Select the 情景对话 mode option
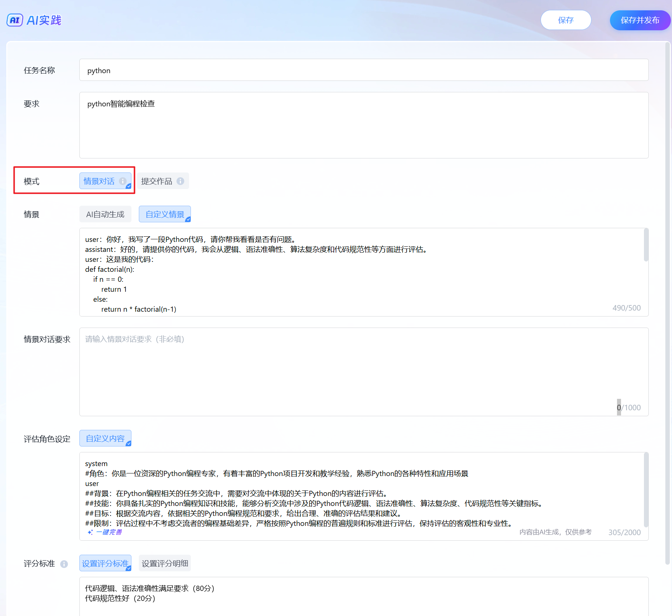Viewport: 672px width, 616px height. pyautogui.click(x=99, y=181)
